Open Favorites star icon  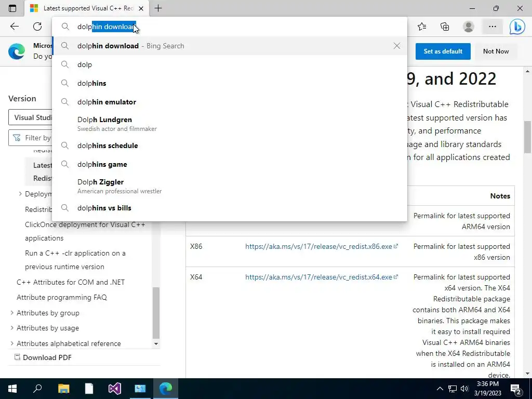(422, 26)
